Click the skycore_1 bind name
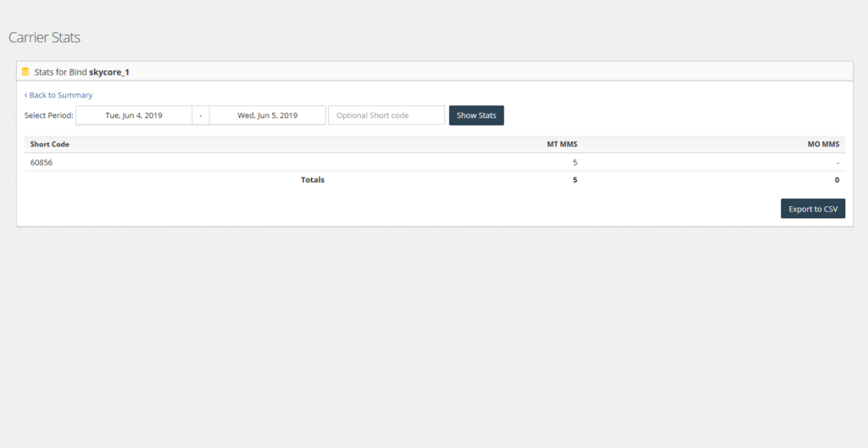 [109, 72]
